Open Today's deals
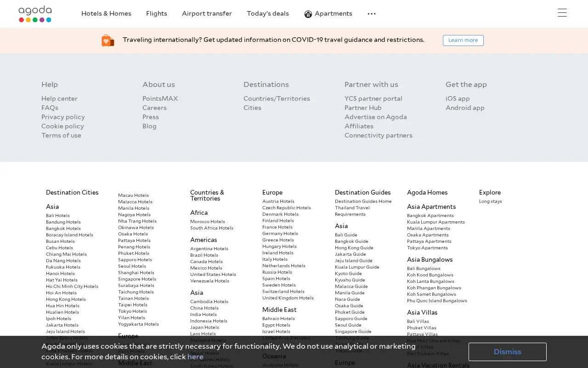The height and width of the screenshot is (368, 588). (x=268, y=14)
